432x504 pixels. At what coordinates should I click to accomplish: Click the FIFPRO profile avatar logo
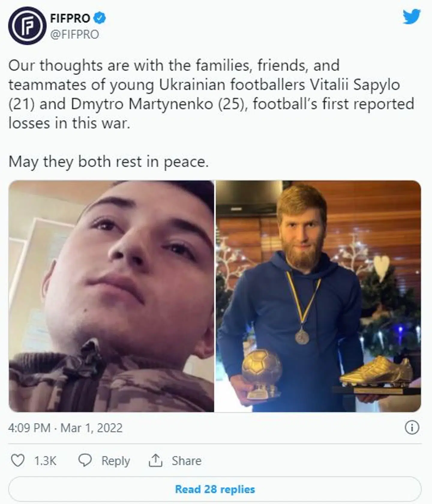(27, 26)
